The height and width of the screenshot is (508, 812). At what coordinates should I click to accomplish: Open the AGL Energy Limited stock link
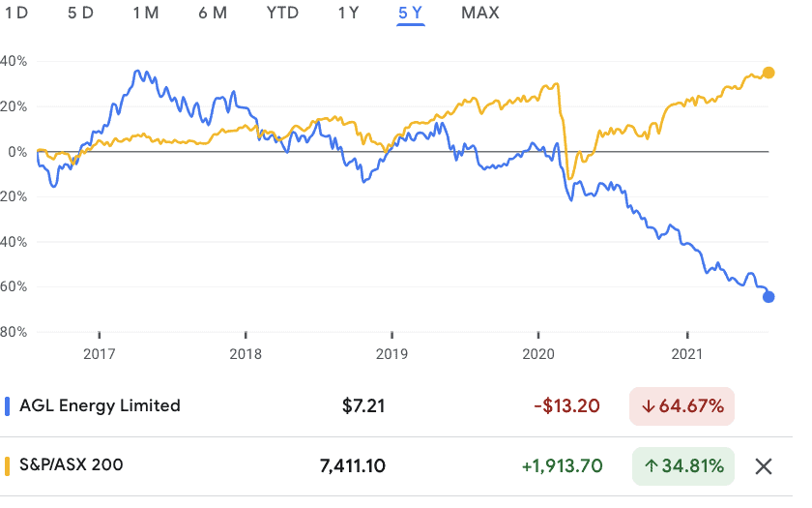(x=101, y=405)
